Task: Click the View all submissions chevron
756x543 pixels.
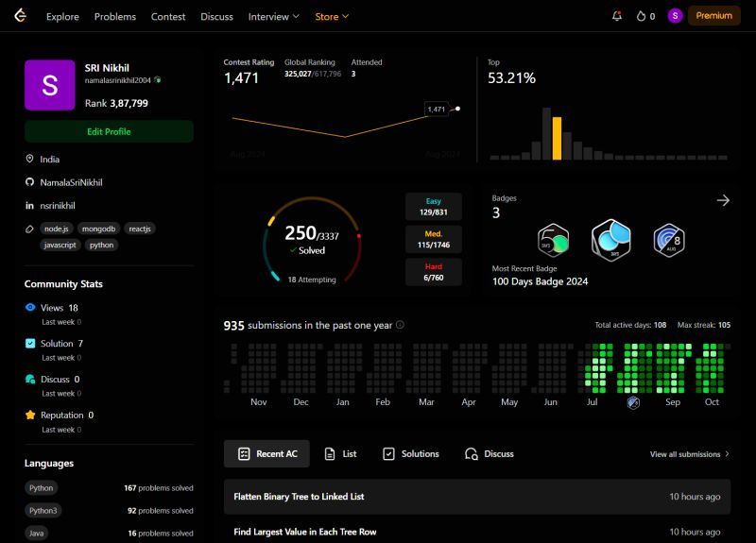Action: coord(727,454)
